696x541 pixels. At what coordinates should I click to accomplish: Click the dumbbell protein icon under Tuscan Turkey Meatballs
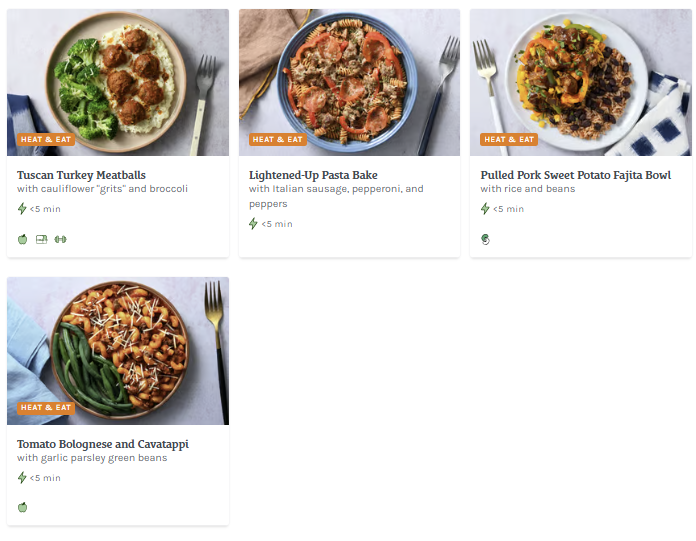pyautogui.click(x=60, y=239)
